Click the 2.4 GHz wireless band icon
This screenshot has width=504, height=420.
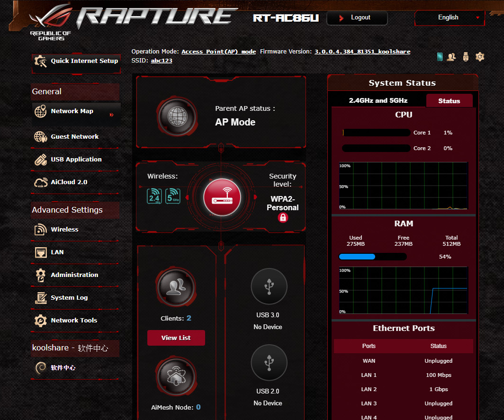(x=154, y=196)
